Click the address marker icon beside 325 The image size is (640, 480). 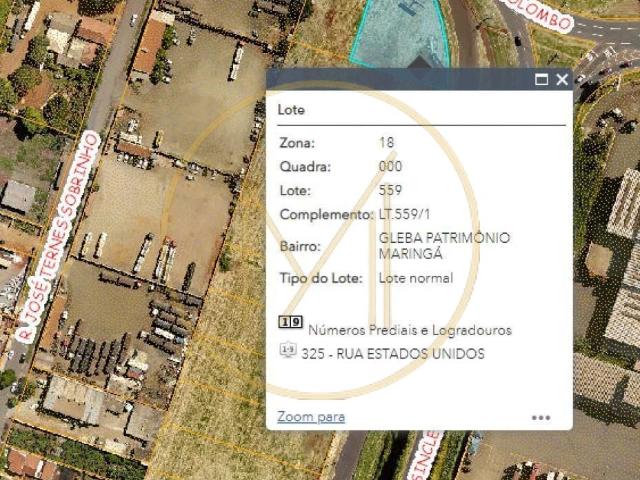288,350
